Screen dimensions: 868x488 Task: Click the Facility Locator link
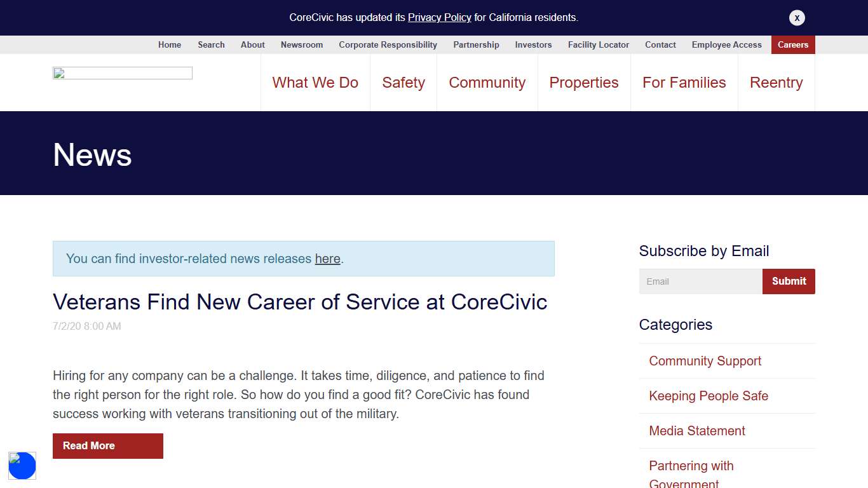coord(598,44)
